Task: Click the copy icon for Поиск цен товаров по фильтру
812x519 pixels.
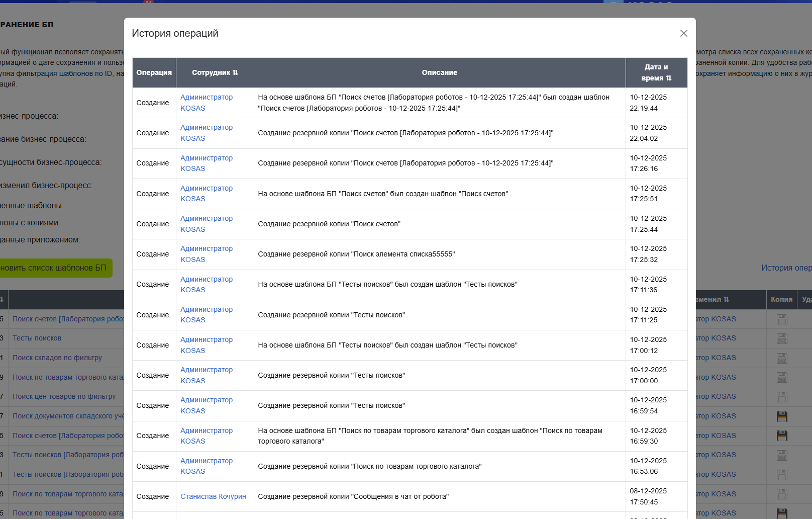Action: pyautogui.click(x=782, y=397)
